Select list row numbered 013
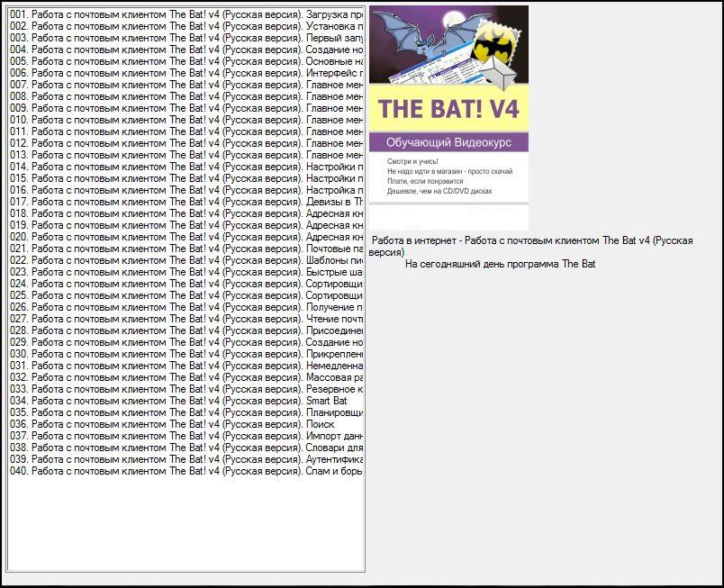Image resolution: width=724 pixels, height=588 pixels. (186, 155)
